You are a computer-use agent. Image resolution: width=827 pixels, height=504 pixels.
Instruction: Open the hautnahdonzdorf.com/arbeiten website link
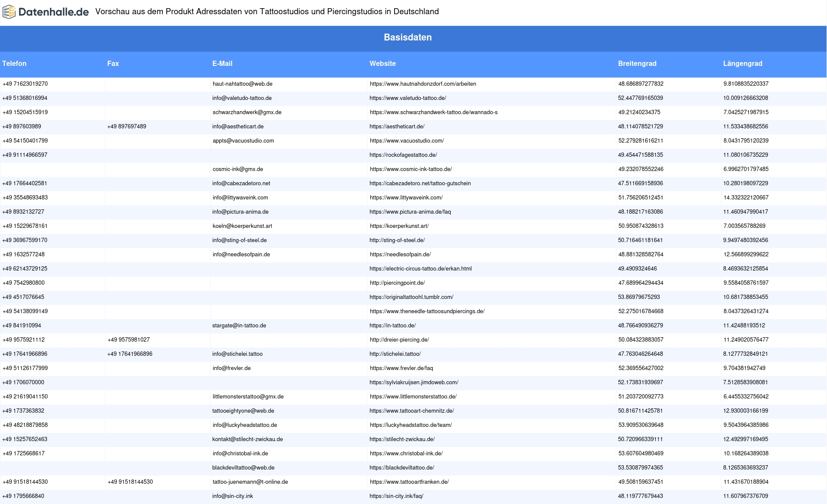click(423, 84)
